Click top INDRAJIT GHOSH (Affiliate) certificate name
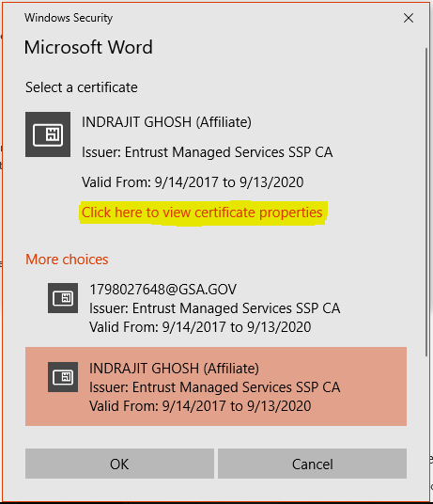This screenshot has height=504, width=433. [166, 122]
